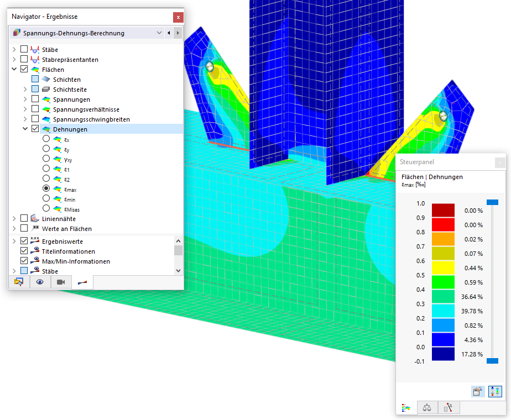Click the Stäbe result diagram icon
This screenshot has width=511, height=420.
click(35, 50)
